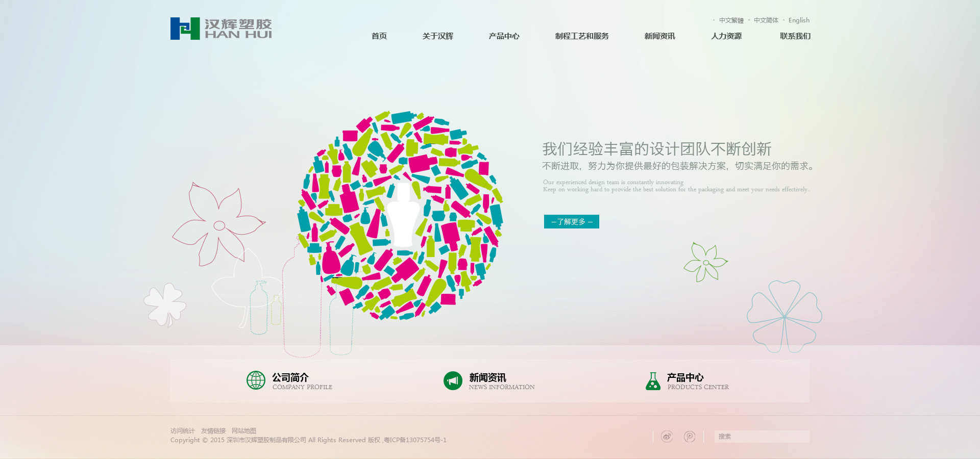Open the 友情链接 footer link

213,431
